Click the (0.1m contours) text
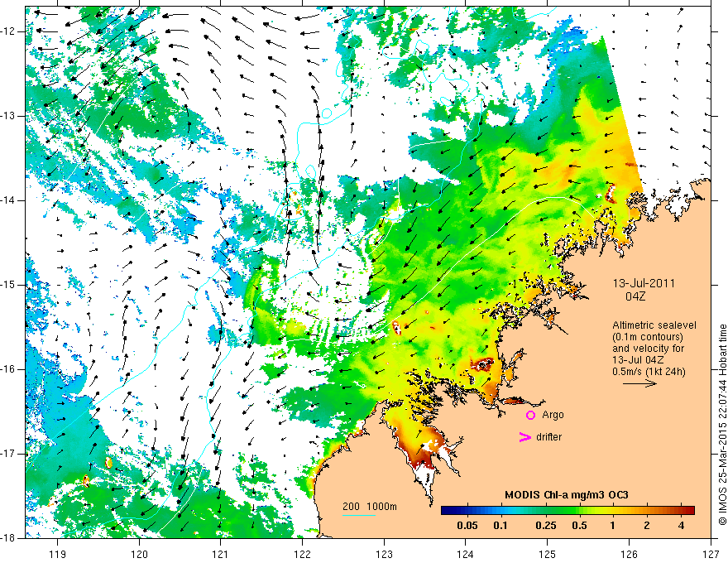Viewport: 728px width, 563px height. (x=648, y=337)
